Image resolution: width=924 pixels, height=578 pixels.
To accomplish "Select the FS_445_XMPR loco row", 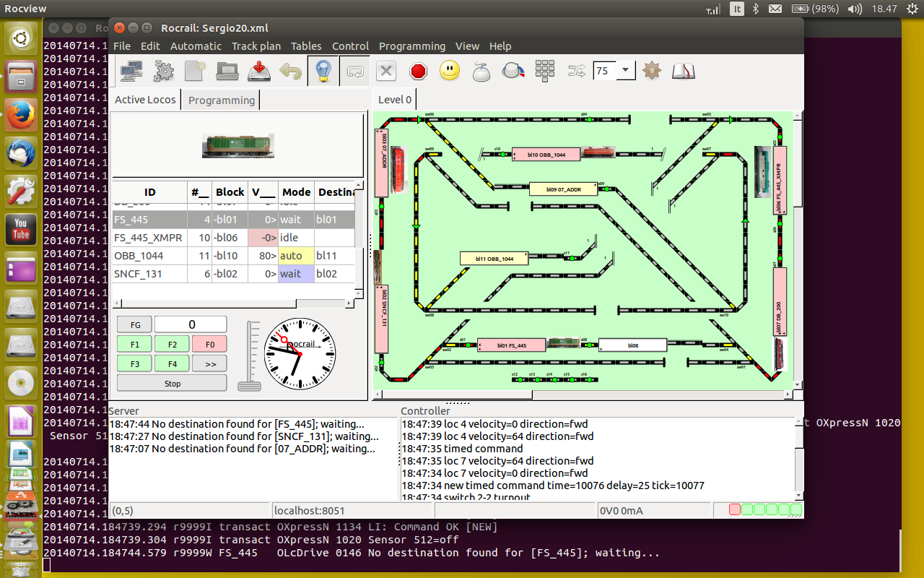I will coord(233,237).
